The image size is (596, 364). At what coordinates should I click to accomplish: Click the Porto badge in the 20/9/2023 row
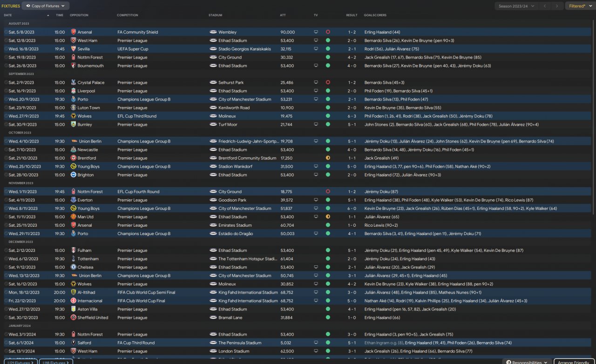pos(74,99)
